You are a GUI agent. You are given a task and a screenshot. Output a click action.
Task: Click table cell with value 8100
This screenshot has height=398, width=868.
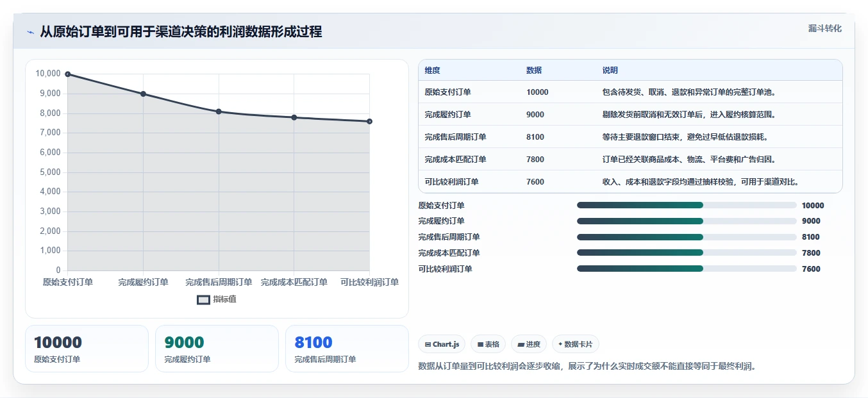535,137
